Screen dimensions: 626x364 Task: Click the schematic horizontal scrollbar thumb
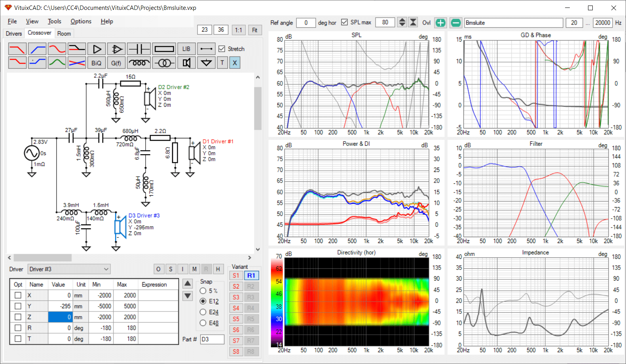click(x=42, y=258)
